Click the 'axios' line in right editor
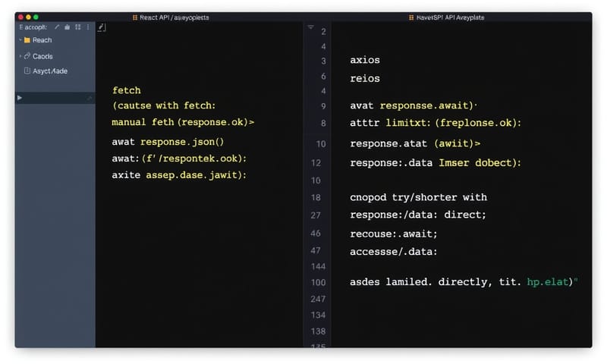This screenshot has height=364, width=607. coord(365,60)
